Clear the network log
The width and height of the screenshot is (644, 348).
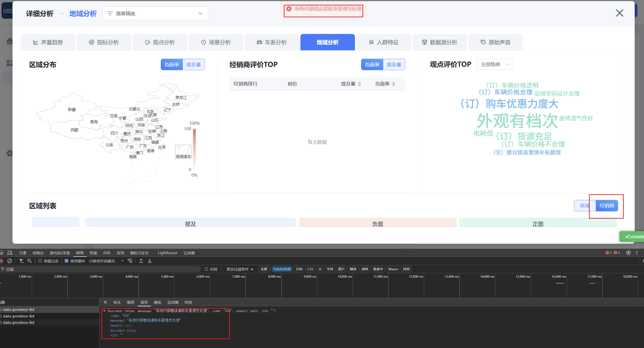(x=10, y=261)
